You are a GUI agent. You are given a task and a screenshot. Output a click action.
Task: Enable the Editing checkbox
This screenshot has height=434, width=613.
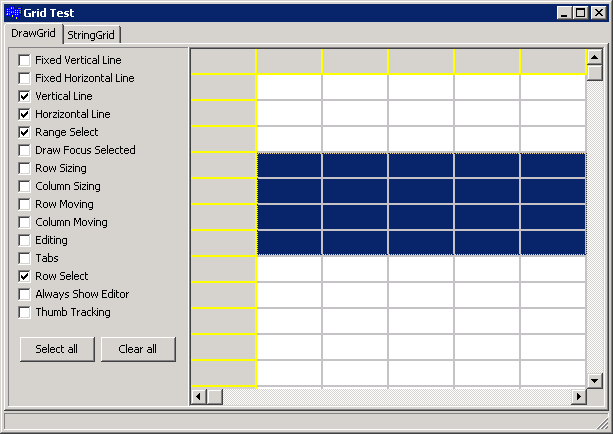(24, 240)
